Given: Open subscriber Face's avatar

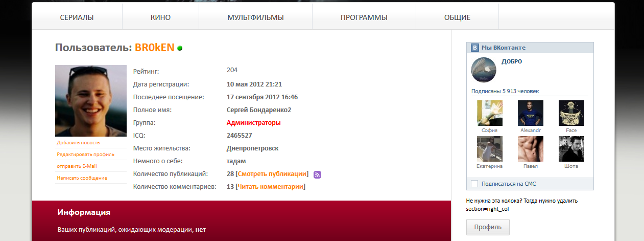Looking at the screenshot, I should [x=571, y=113].
